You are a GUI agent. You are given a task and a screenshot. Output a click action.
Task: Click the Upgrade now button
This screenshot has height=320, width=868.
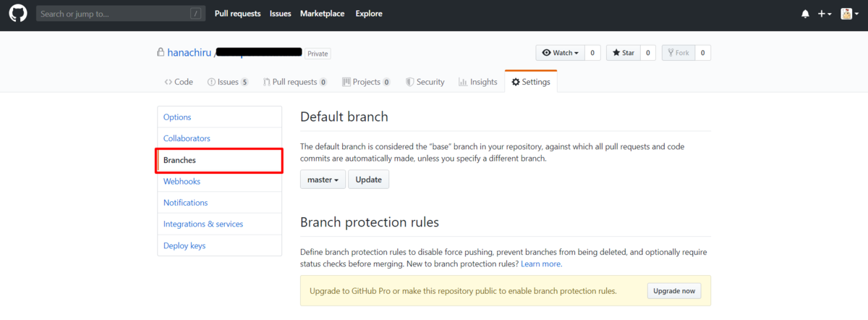point(674,291)
